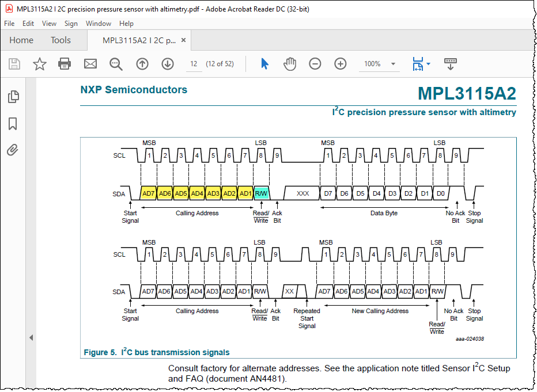Screen dimensions: 537x392
Task: Click the aaa-024038 figure reference
Action: (470, 338)
